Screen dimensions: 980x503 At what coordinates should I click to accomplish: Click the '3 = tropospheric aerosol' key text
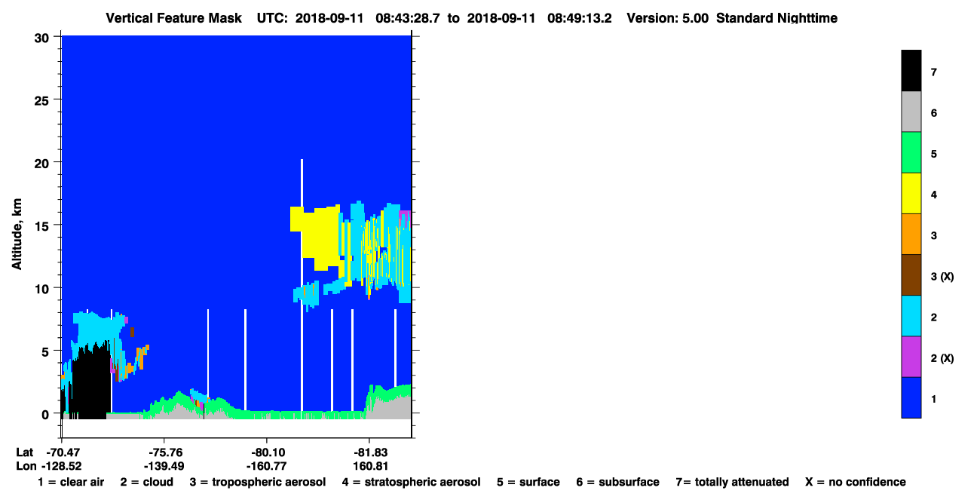click(258, 482)
